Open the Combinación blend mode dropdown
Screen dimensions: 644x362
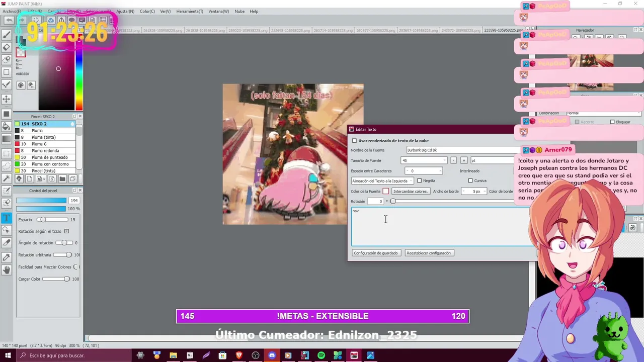[x=604, y=113]
